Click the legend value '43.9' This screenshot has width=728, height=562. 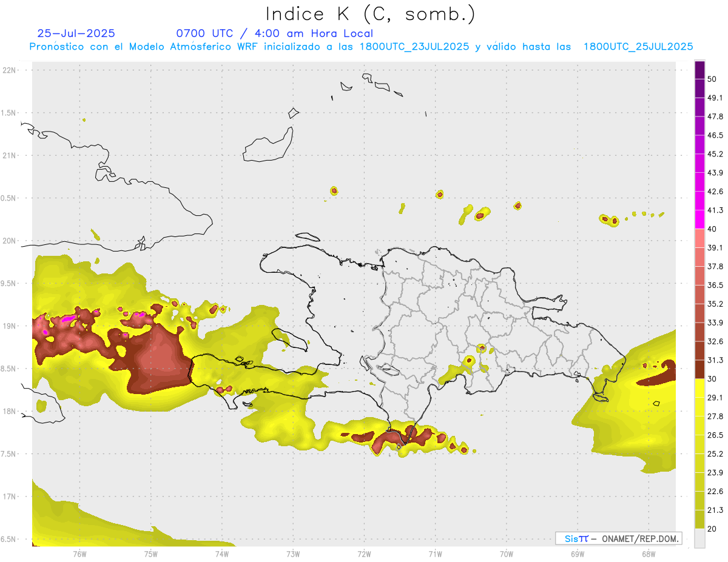tap(715, 173)
